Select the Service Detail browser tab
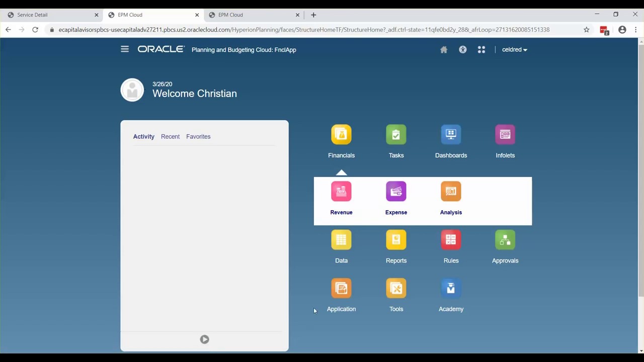This screenshot has height=362, width=644. 52,15
